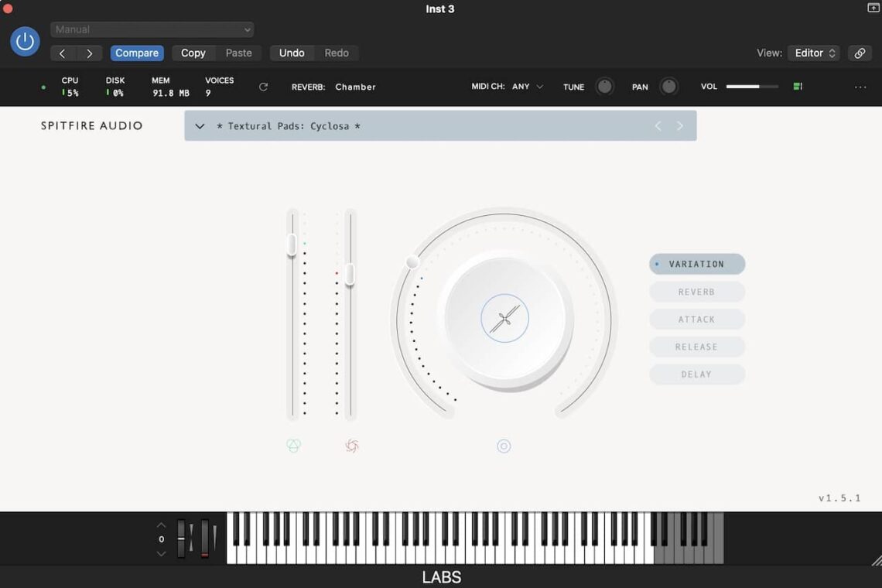Go to previous preset using left arrow
This screenshot has width=882, height=588.
pos(658,126)
